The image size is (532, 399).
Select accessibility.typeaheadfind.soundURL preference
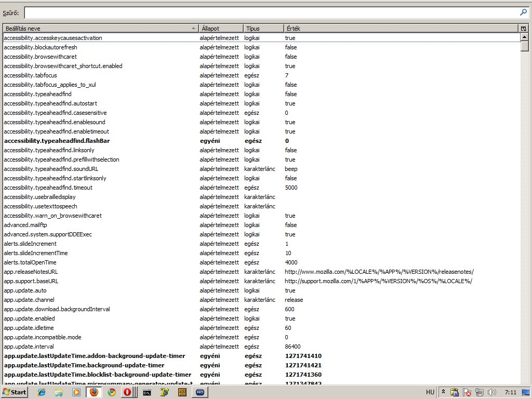(x=261, y=169)
